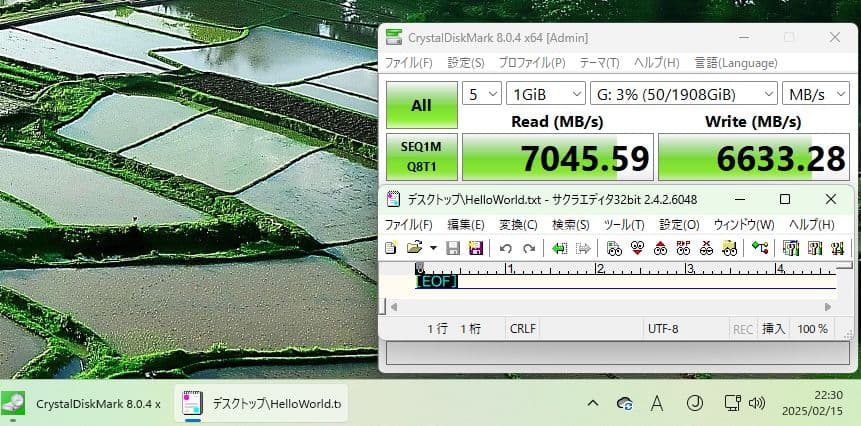Click the REC macro status indicator
Screen dimensions: 861x426
[743, 329]
